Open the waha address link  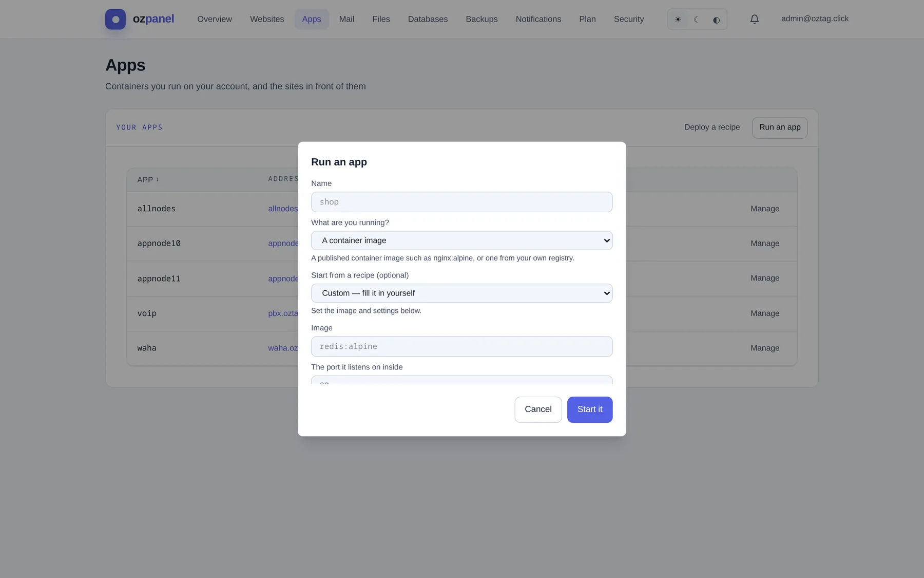(283, 348)
